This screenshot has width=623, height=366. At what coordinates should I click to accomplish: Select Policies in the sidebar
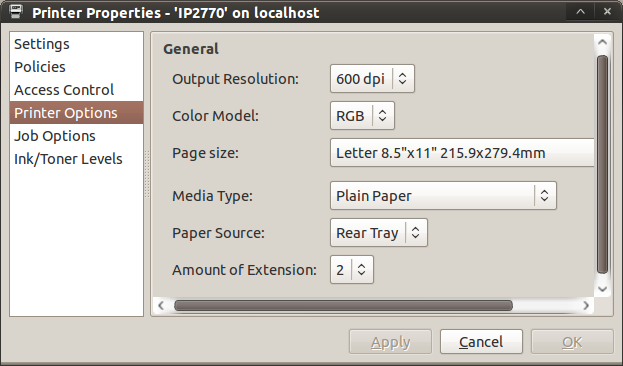(x=76, y=67)
